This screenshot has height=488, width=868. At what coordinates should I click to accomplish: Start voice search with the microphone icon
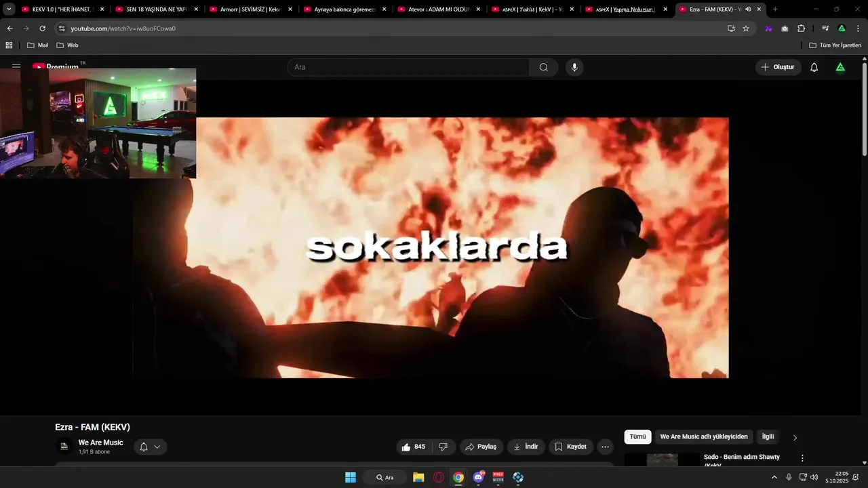tap(574, 67)
